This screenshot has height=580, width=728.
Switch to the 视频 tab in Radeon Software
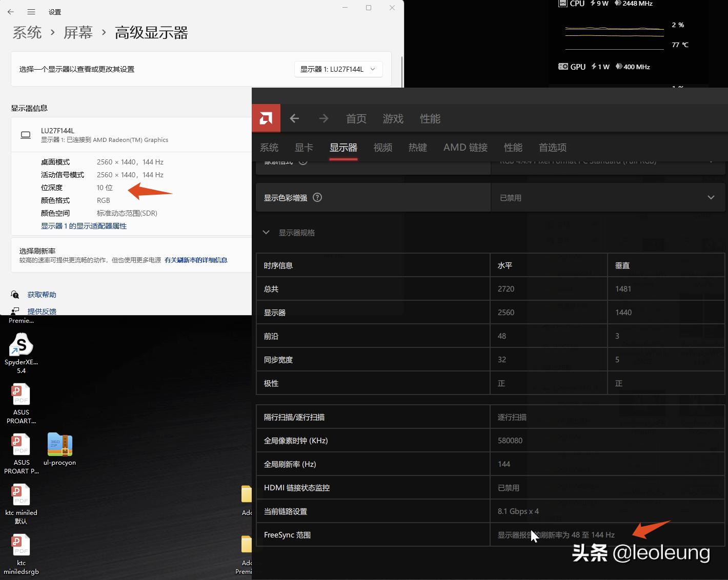coord(382,148)
